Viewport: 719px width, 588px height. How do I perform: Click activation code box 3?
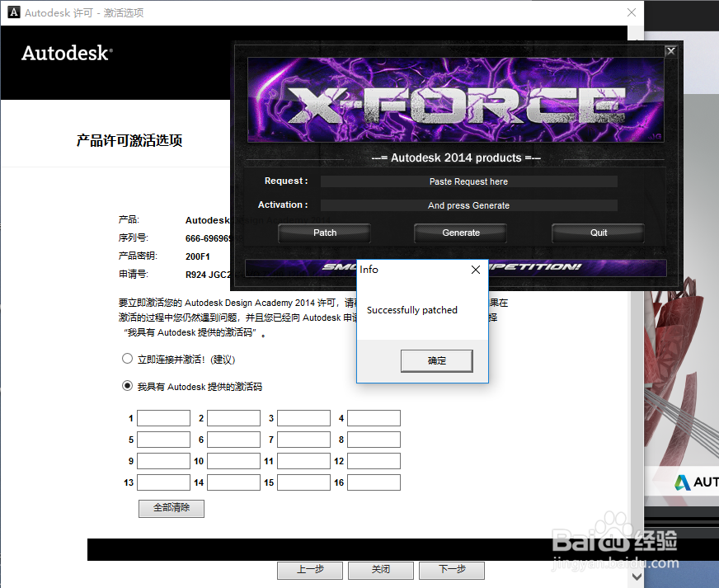click(x=304, y=418)
